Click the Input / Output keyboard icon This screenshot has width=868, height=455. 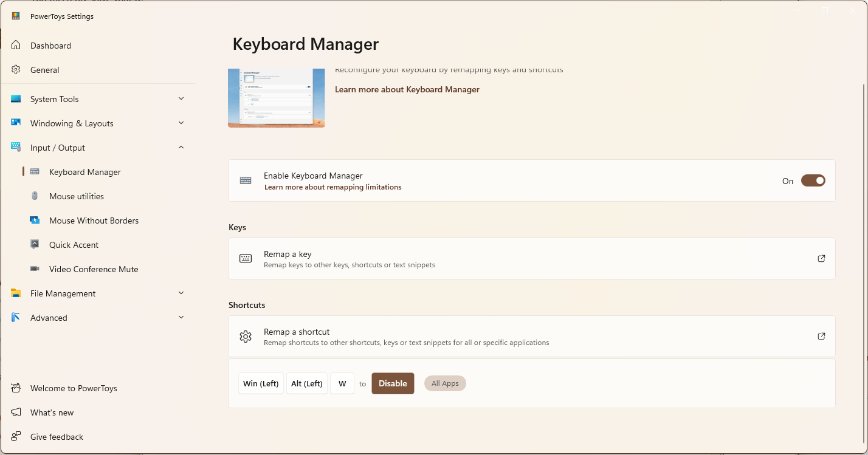coord(16,148)
